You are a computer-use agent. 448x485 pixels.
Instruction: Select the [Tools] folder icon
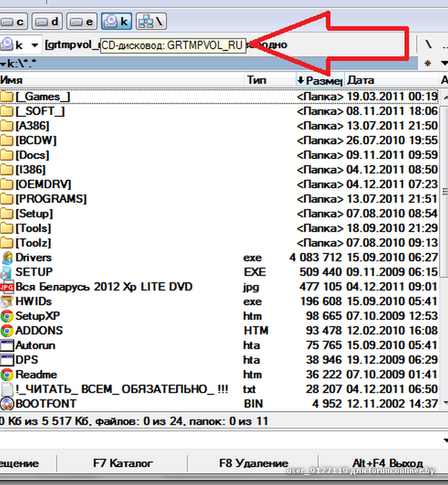[x=7, y=229]
